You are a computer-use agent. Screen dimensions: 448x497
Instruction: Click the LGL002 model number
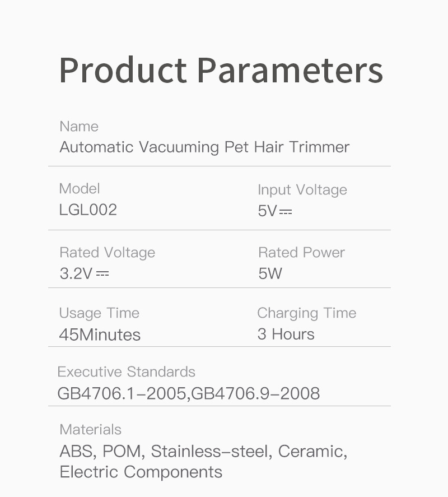(x=88, y=210)
